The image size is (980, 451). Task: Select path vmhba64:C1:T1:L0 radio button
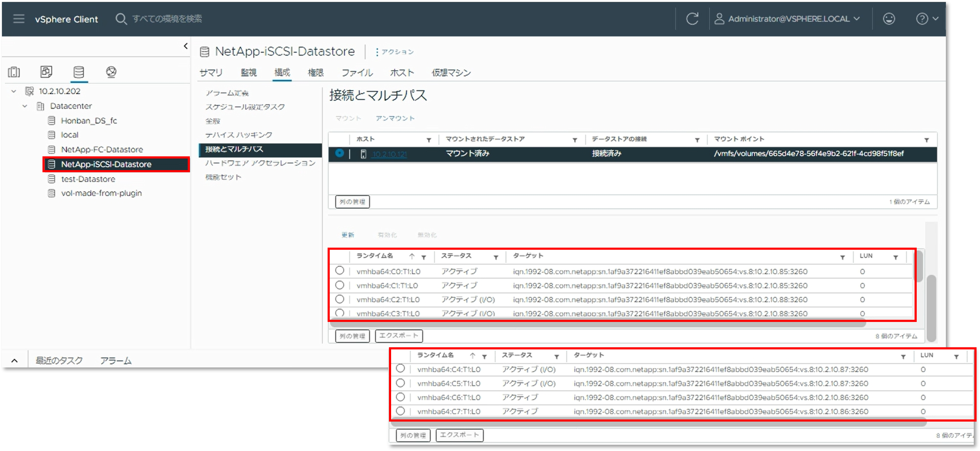click(x=339, y=285)
